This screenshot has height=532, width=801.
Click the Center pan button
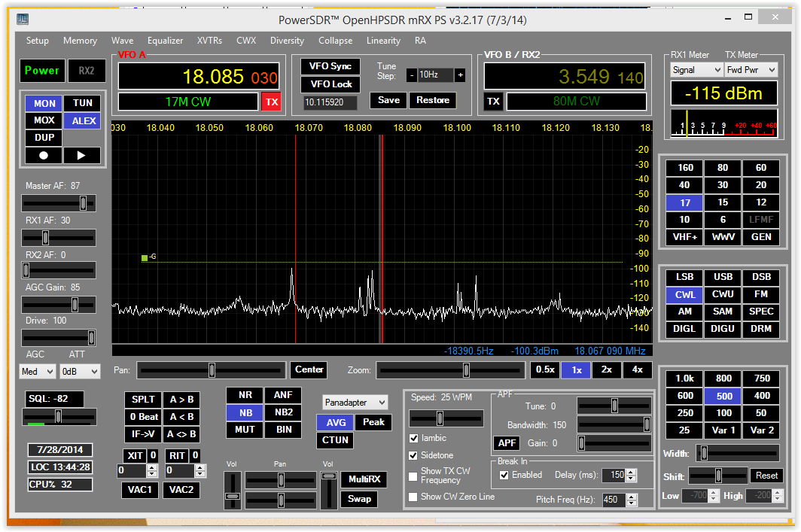coord(309,369)
